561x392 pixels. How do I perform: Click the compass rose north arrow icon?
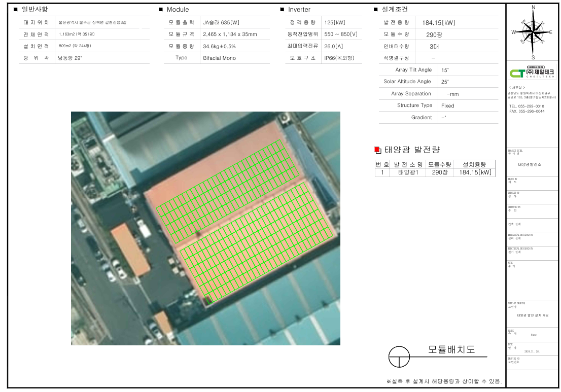533,32
